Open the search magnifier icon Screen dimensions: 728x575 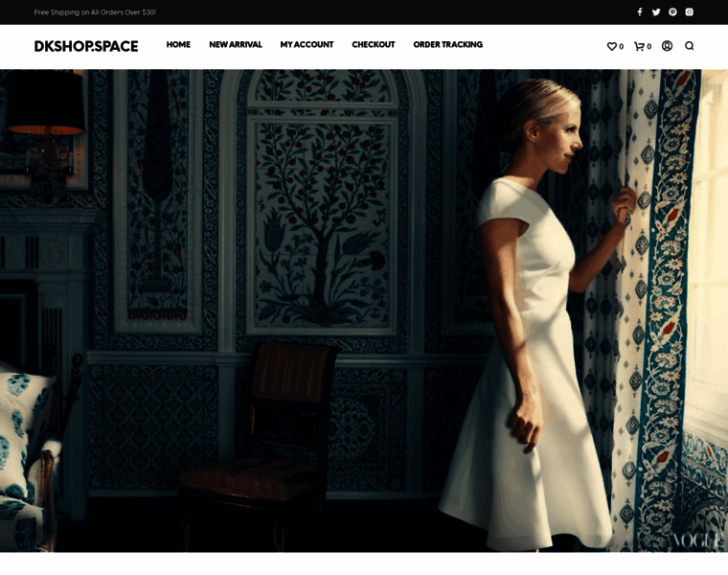pos(689,45)
